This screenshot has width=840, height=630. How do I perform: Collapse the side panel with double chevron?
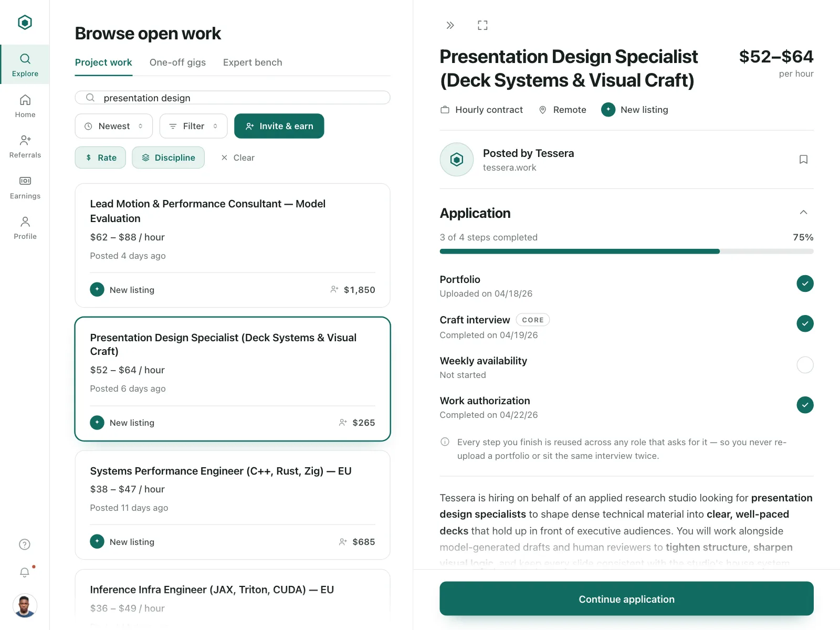point(450,25)
